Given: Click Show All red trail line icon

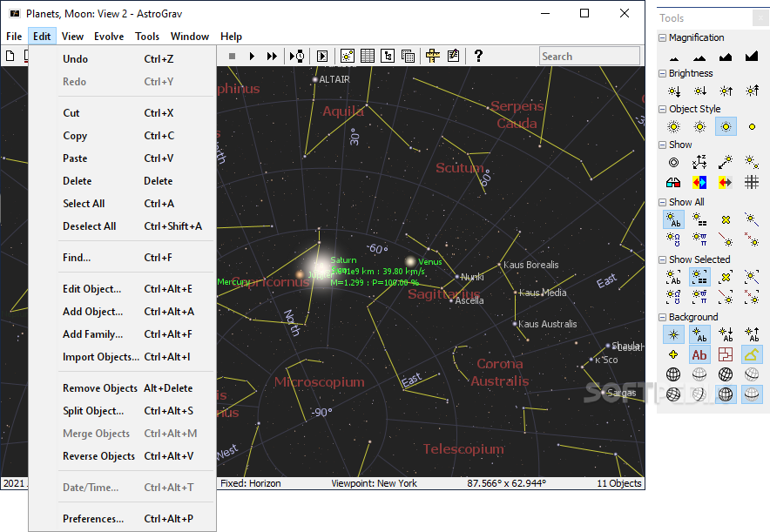Looking at the screenshot, I should coord(726,239).
